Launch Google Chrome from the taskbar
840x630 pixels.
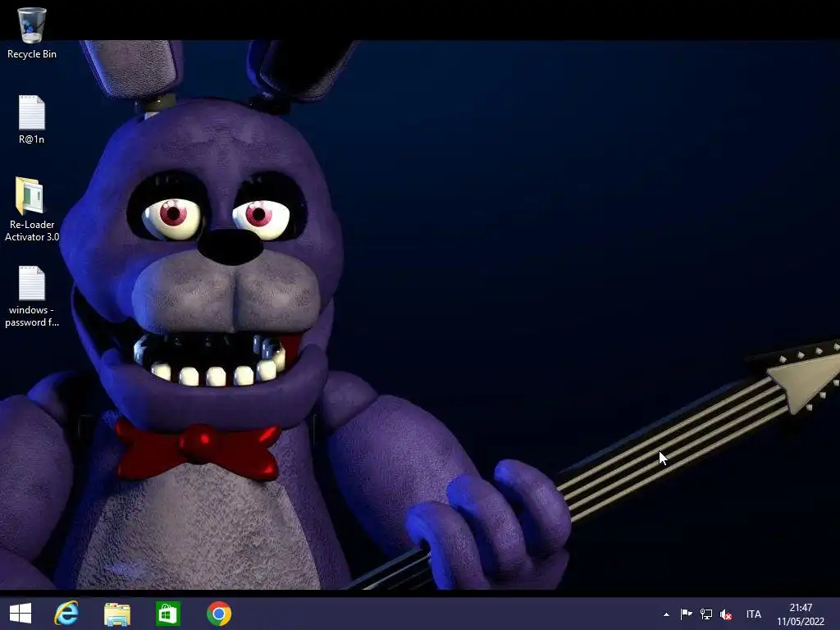pos(219,614)
